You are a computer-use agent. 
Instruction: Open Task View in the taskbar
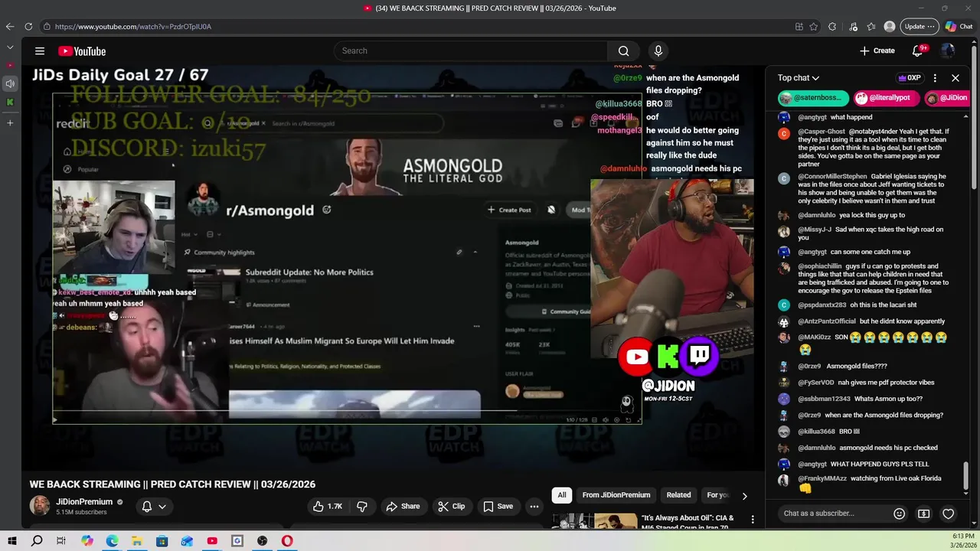tap(61, 541)
